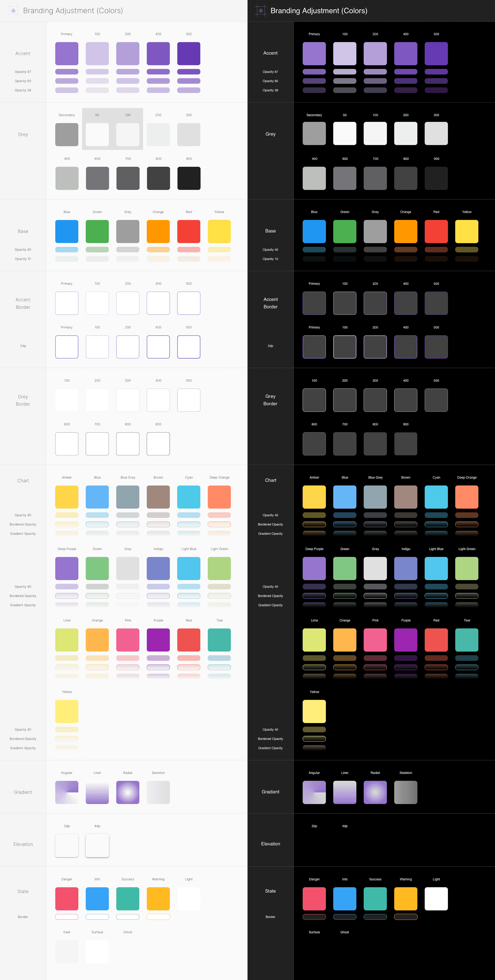Click Danger border pill in light panel
495x980 pixels.
pyautogui.click(x=67, y=917)
